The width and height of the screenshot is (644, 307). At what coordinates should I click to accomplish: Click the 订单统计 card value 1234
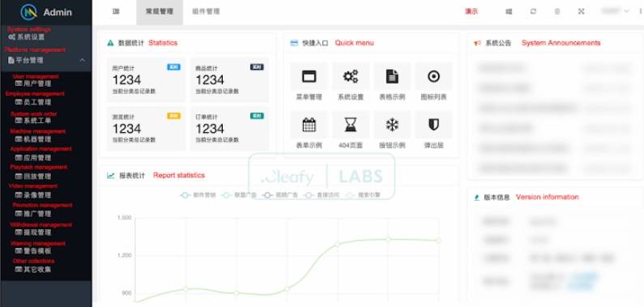click(x=210, y=129)
